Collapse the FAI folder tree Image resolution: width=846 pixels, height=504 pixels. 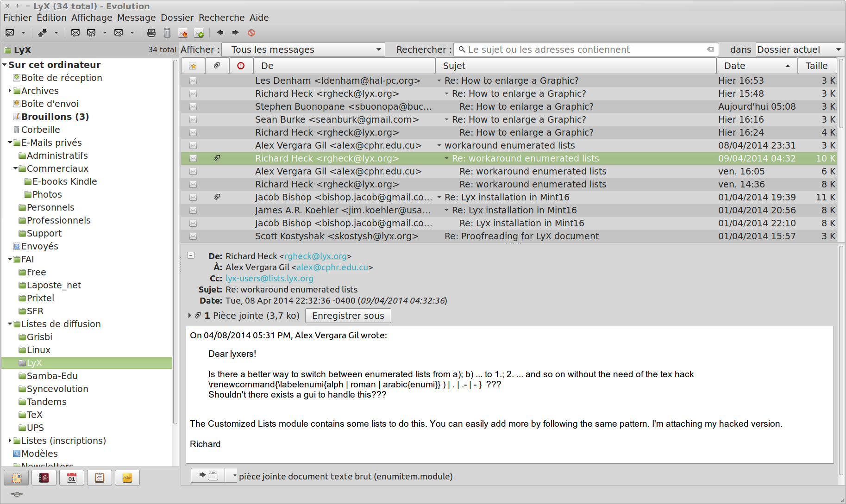(x=10, y=259)
